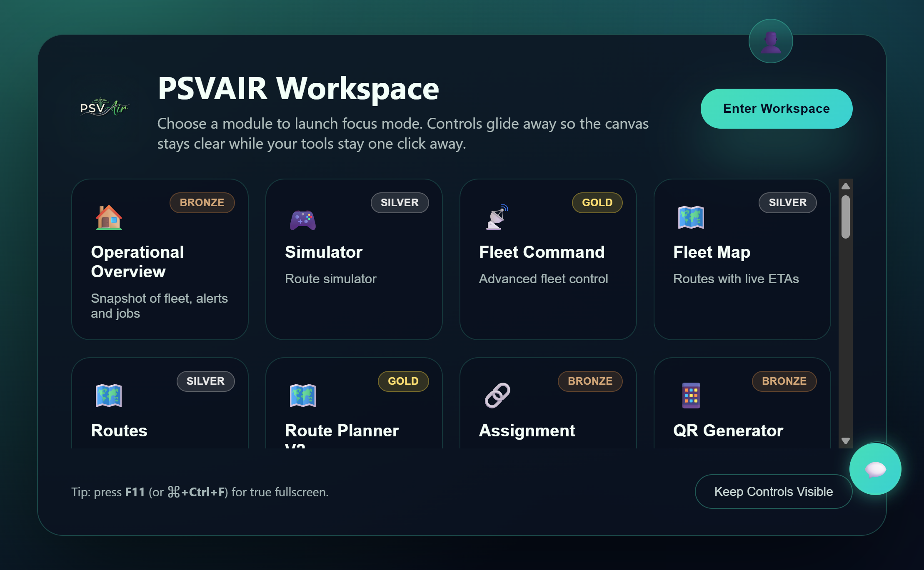Viewport: 924px width, 570px height.
Task: Click the user profile avatar icon
Action: click(770, 41)
